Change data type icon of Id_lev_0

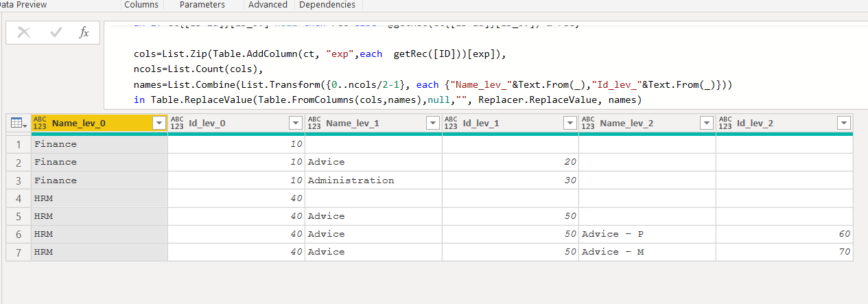[x=177, y=123]
